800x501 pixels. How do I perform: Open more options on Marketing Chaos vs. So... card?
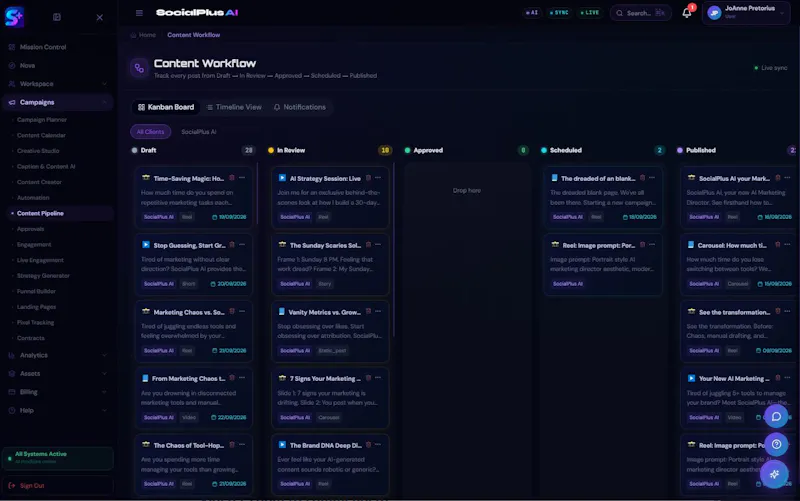click(x=242, y=311)
